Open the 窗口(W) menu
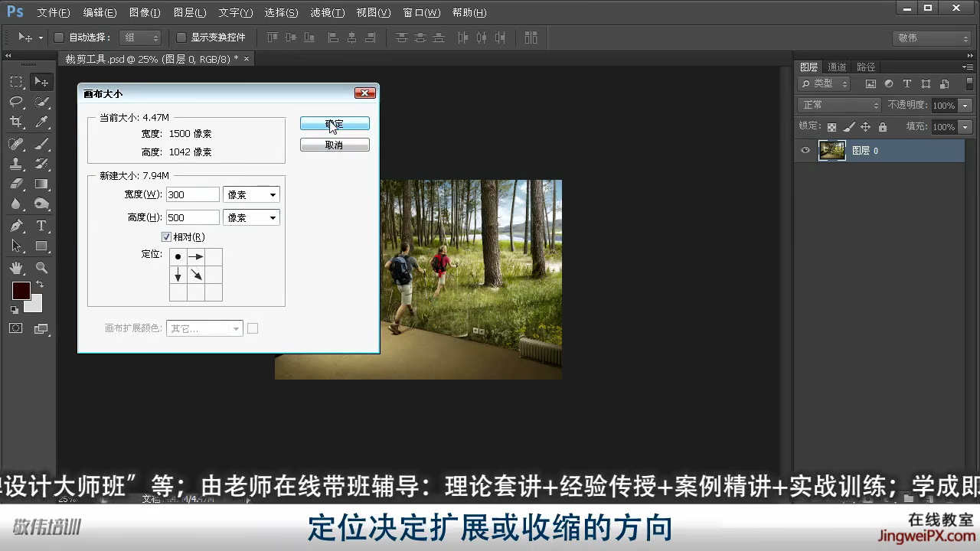Screen dimensions: 980x551 click(x=421, y=12)
